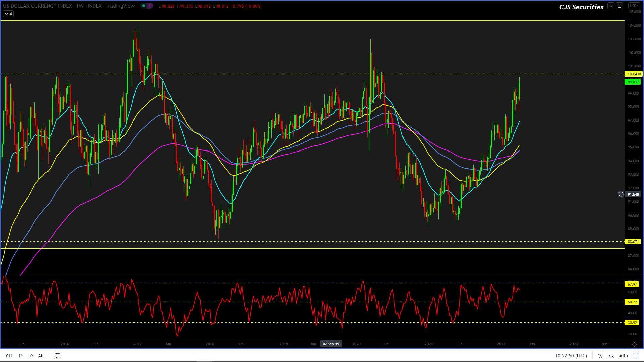
Task: Click the 100.430 yellow price label
Action: click(x=634, y=74)
